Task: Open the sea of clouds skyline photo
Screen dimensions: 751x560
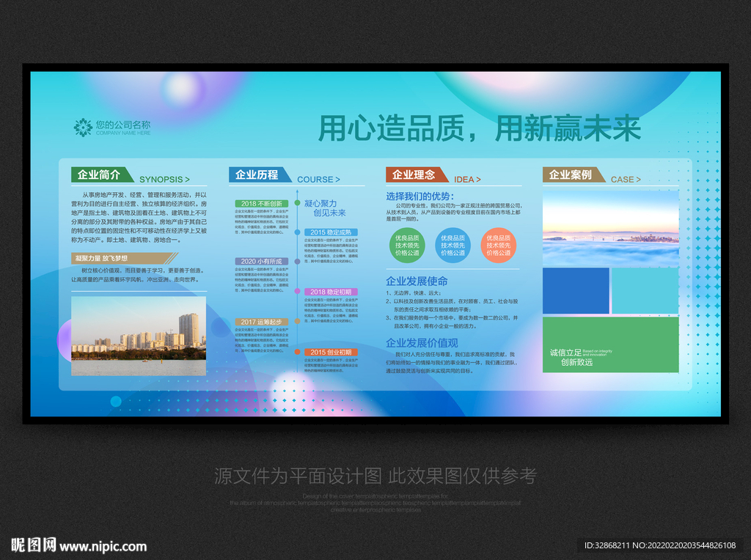Action: [x=611, y=228]
